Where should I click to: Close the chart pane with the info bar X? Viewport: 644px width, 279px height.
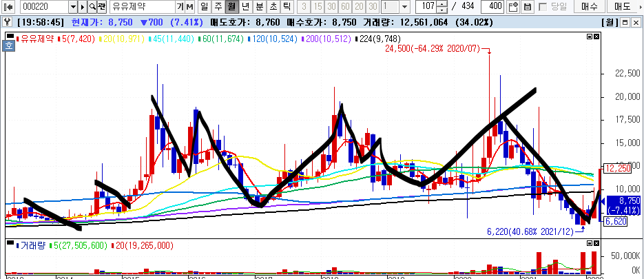coord(634,22)
